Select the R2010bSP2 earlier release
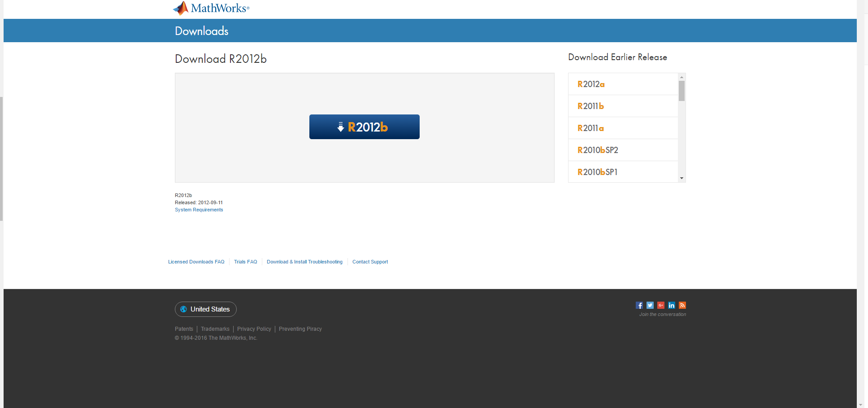Viewport: 868px width, 408px height. pos(623,150)
